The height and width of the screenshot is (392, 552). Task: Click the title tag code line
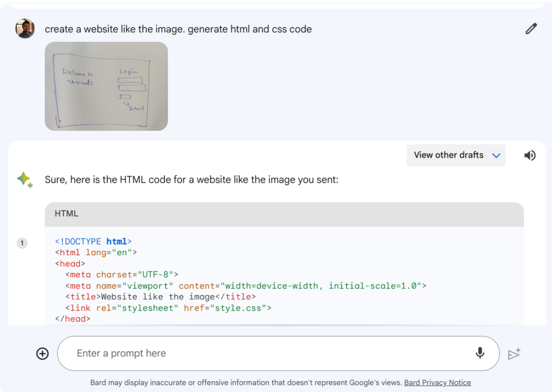pyautogui.click(x=160, y=297)
